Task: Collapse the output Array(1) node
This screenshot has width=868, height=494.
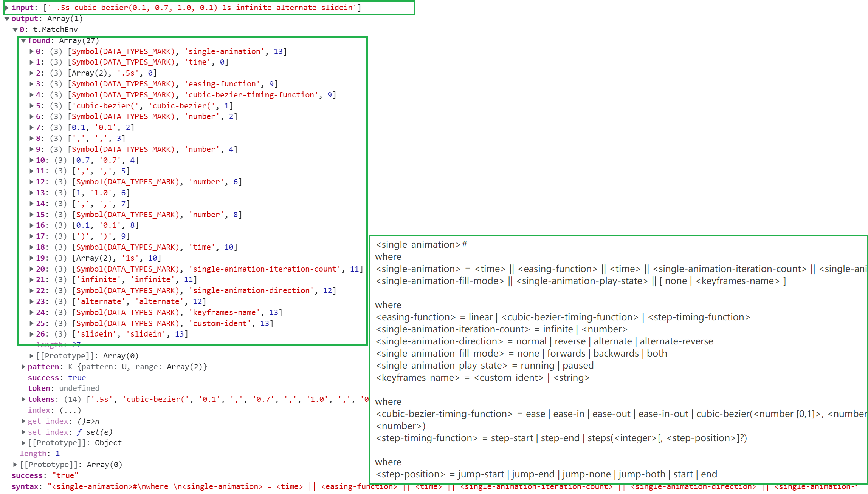Action: click(x=7, y=19)
